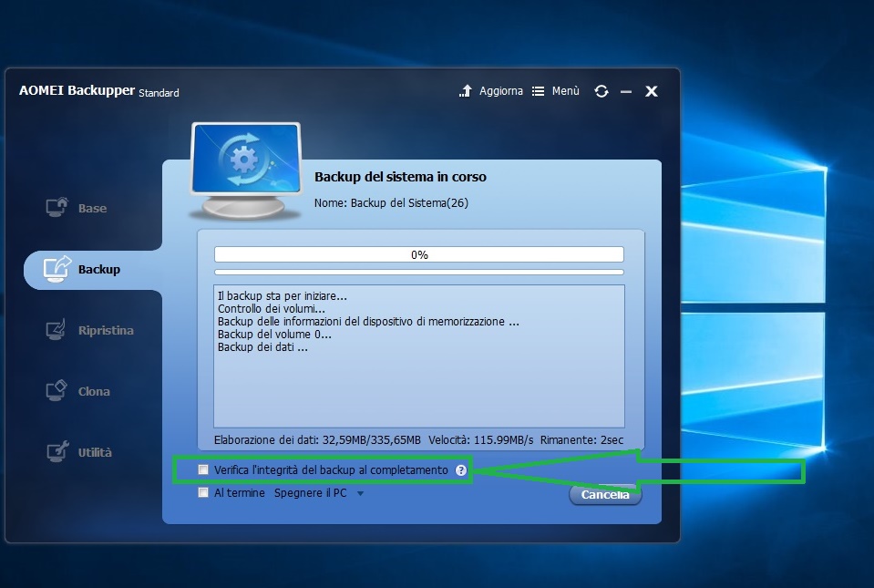The height and width of the screenshot is (588, 874).
Task: Click the Backup sidebar icon
Action: (57, 269)
